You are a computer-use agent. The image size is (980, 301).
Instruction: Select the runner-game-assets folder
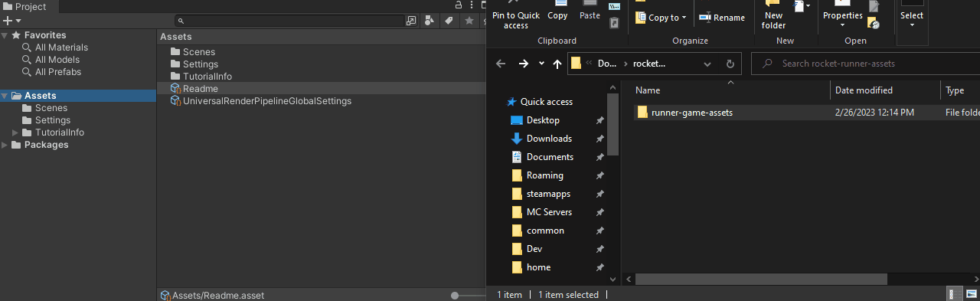[x=691, y=113]
